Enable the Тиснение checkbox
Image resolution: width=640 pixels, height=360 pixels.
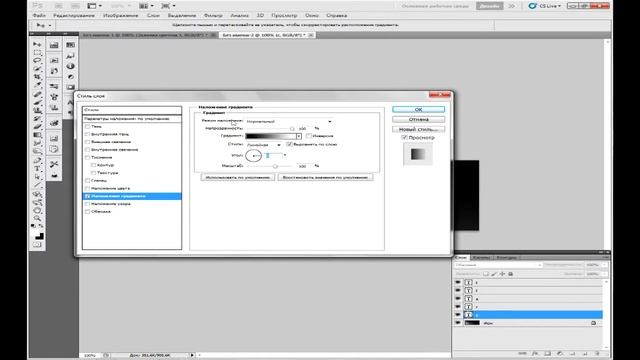[87, 158]
